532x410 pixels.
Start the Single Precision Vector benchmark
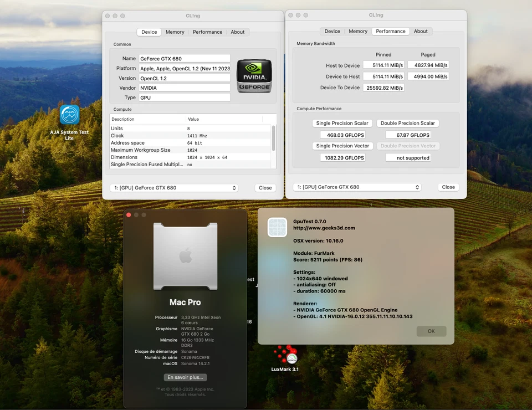pos(342,146)
